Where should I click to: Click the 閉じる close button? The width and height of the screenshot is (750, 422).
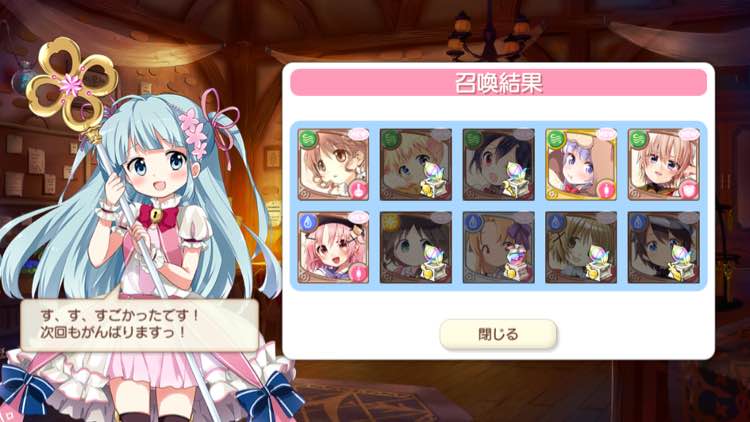(x=498, y=334)
